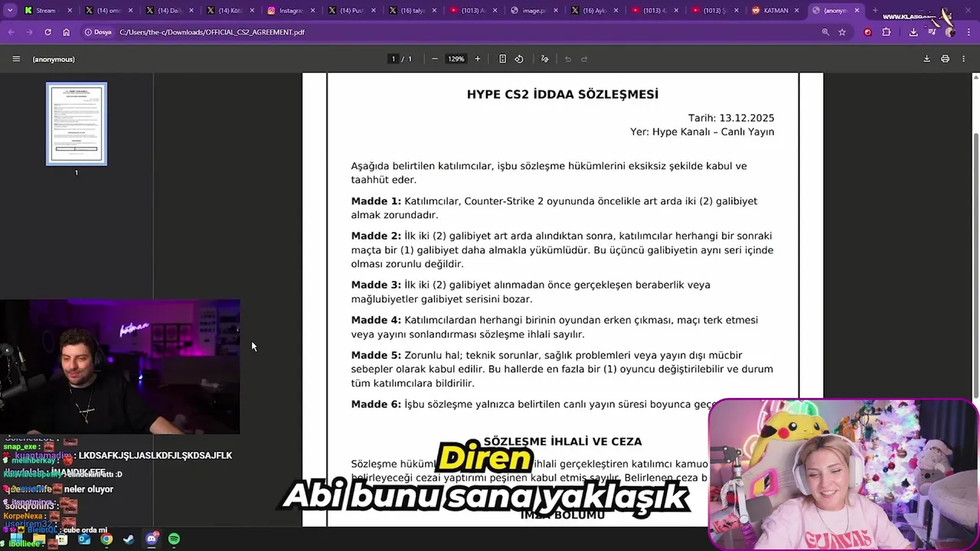The image size is (980, 551).
Task: Open the browser profile avatar
Action: point(950,32)
